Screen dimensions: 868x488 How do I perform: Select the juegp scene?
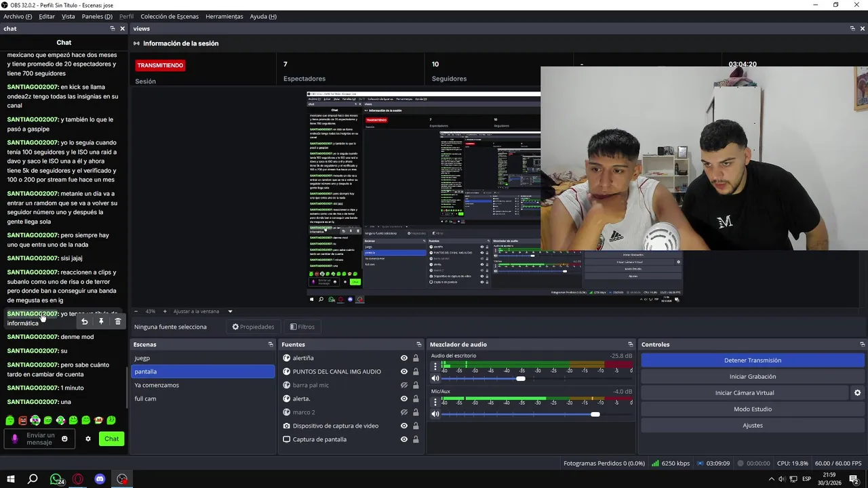(203, 358)
